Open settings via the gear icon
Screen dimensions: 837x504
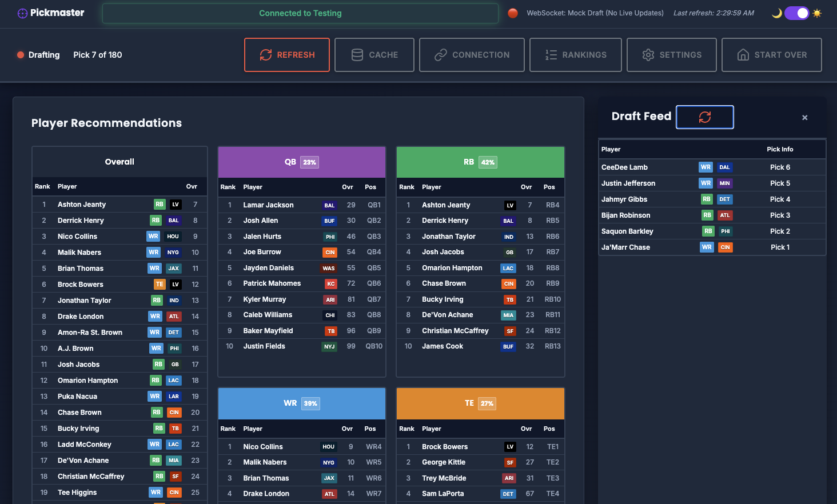coord(648,54)
